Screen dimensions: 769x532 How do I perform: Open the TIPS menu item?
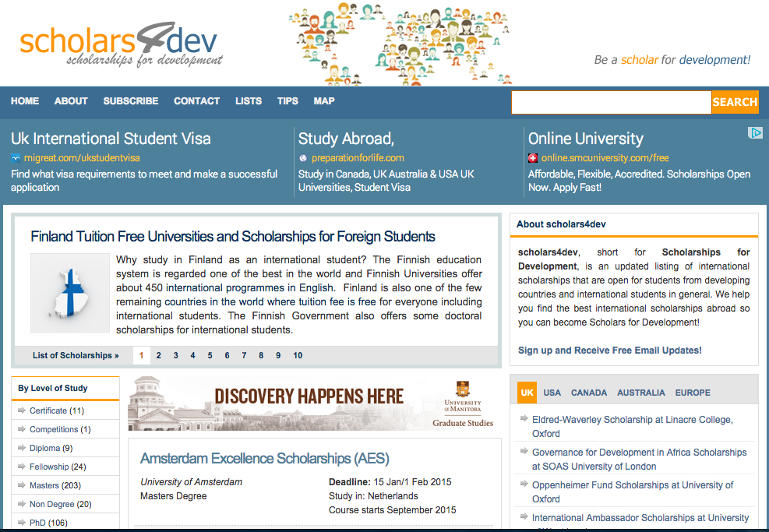click(x=287, y=101)
